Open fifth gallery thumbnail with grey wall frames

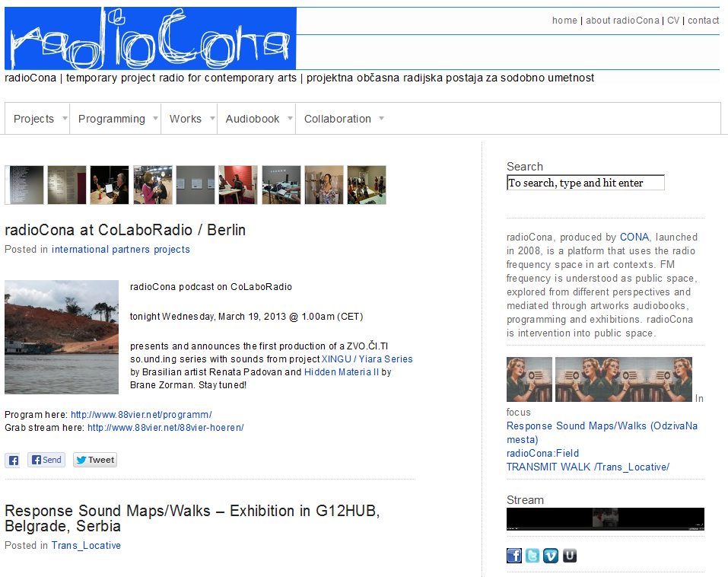[196, 185]
